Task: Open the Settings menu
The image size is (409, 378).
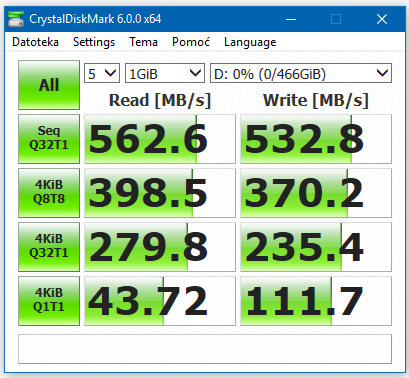Action: [x=94, y=42]
